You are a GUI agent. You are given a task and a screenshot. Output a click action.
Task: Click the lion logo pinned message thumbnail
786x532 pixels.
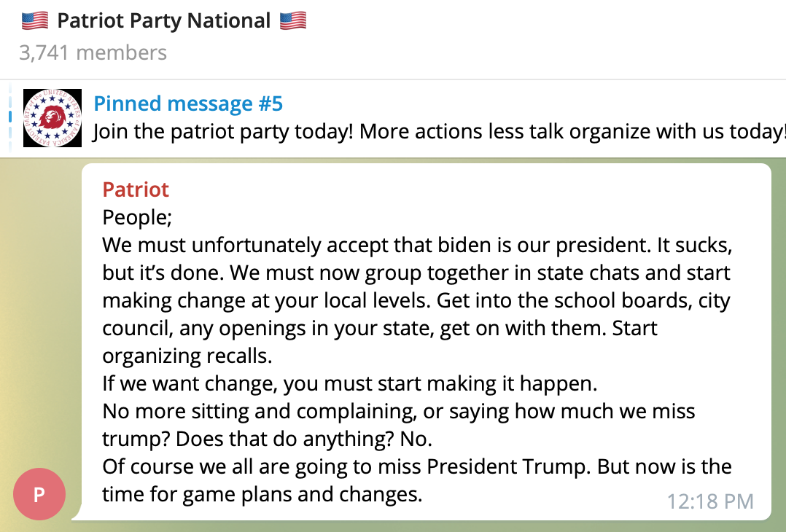52,118
